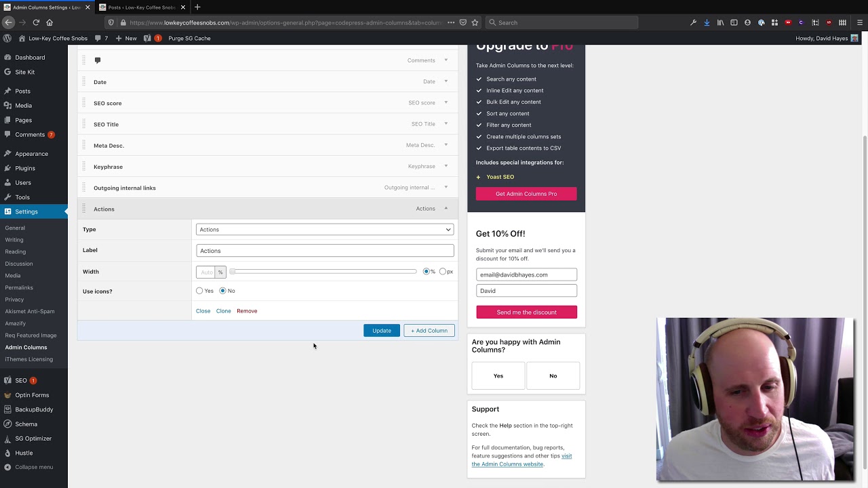Viewport: 868px width, 488px height.
Task: Open the Type dropdown showing Actions
Action: click(325, 230)
